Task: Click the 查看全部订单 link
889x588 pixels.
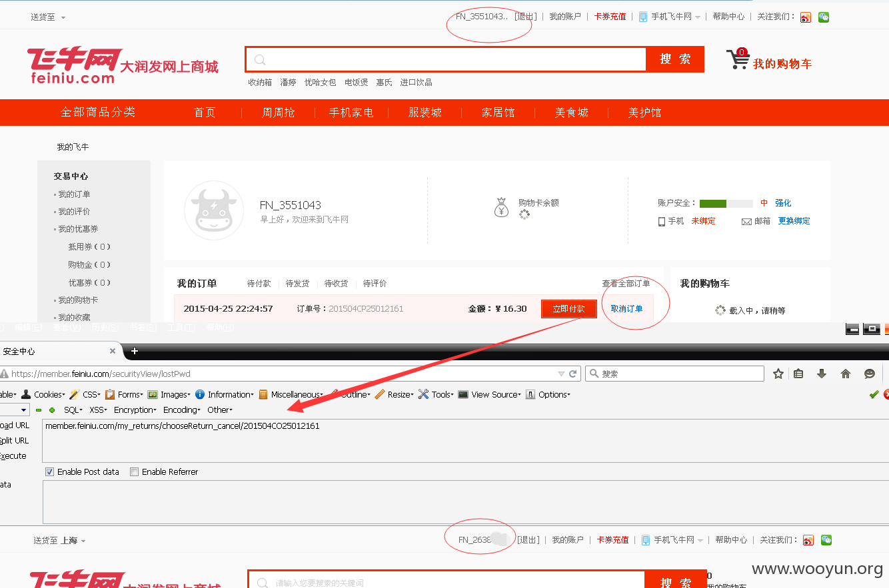Action: pos(626,284)
